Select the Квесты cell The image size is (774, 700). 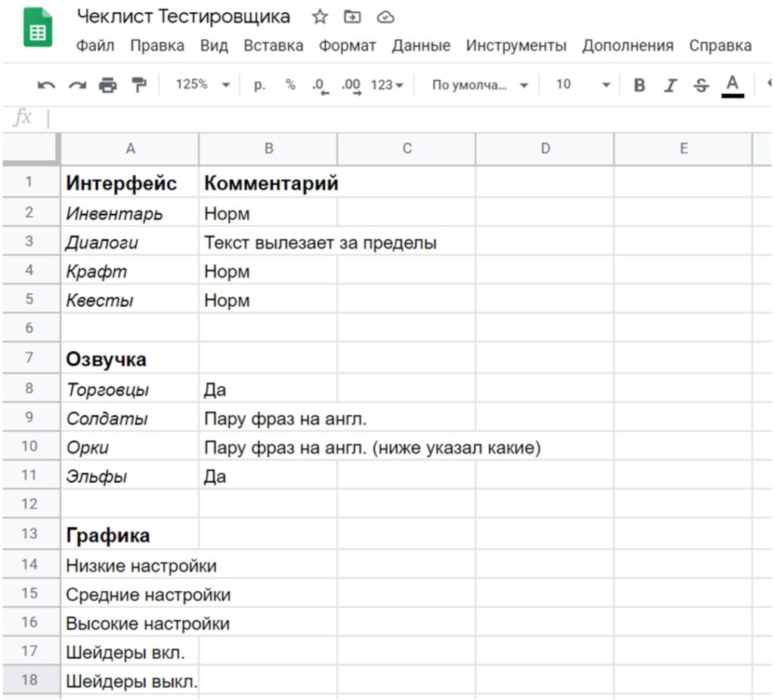130,299
